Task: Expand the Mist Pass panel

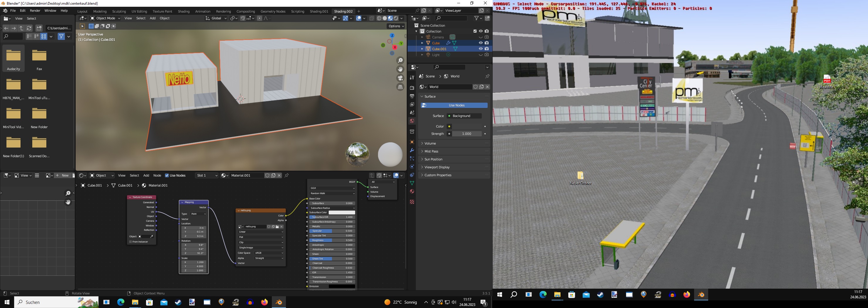Action: [431, 151]
